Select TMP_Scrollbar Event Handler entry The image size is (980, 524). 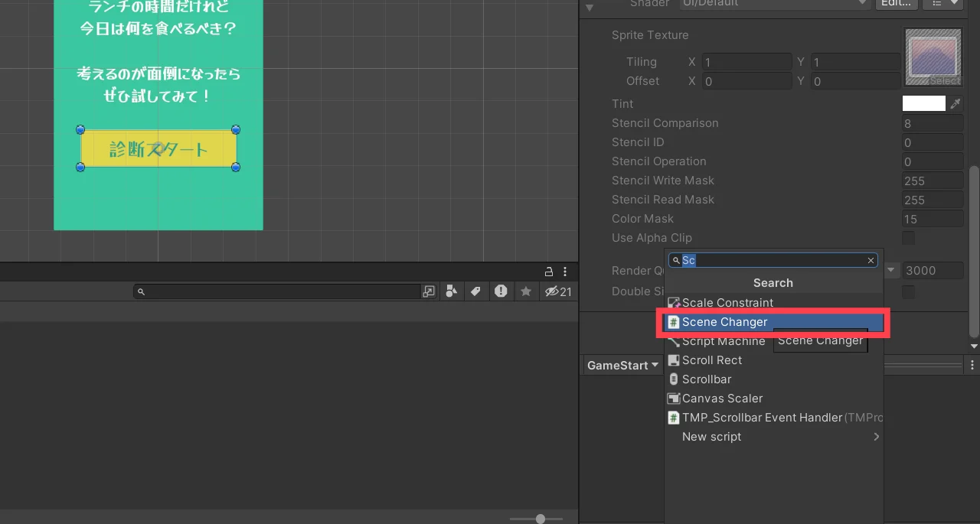773,418
